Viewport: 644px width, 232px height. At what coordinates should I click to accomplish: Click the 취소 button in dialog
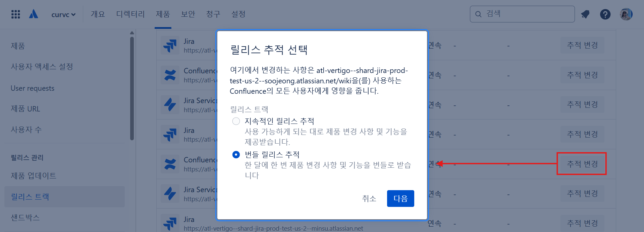369,199
